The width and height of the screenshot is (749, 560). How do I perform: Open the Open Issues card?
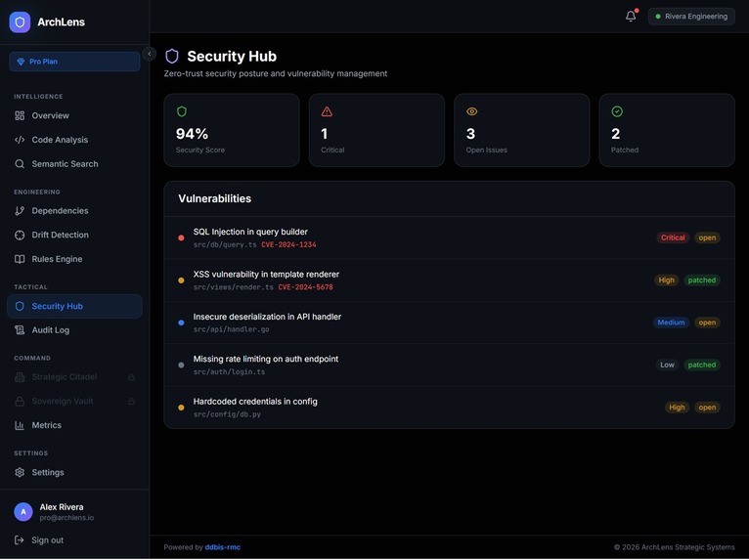[521, 130]
